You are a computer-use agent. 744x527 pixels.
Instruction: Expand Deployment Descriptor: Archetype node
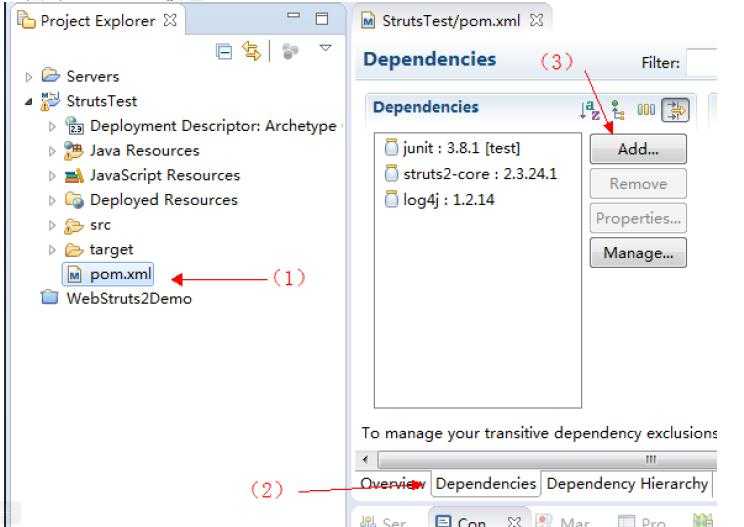52,126
